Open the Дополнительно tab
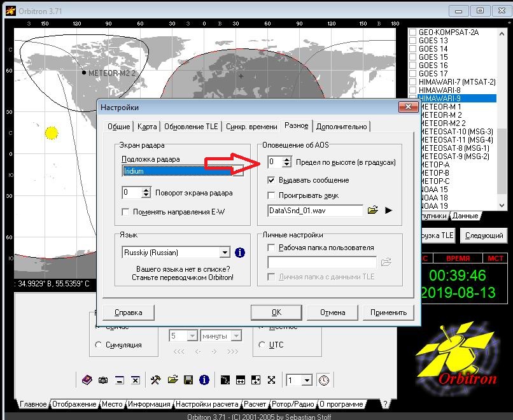513x420 pixels. 342,127
